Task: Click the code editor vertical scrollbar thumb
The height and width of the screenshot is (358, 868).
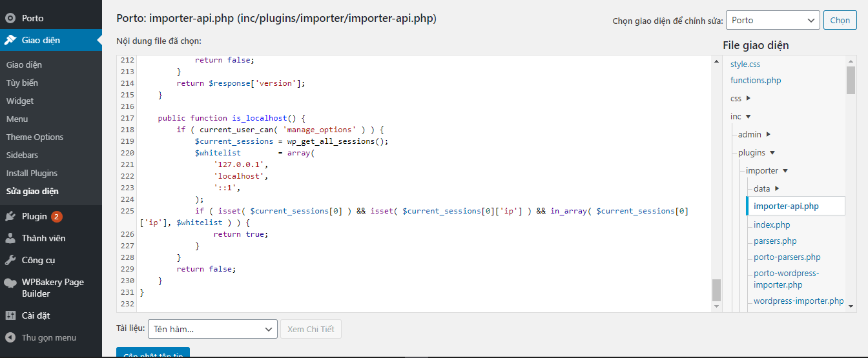Action: click(x=716, y=290)
